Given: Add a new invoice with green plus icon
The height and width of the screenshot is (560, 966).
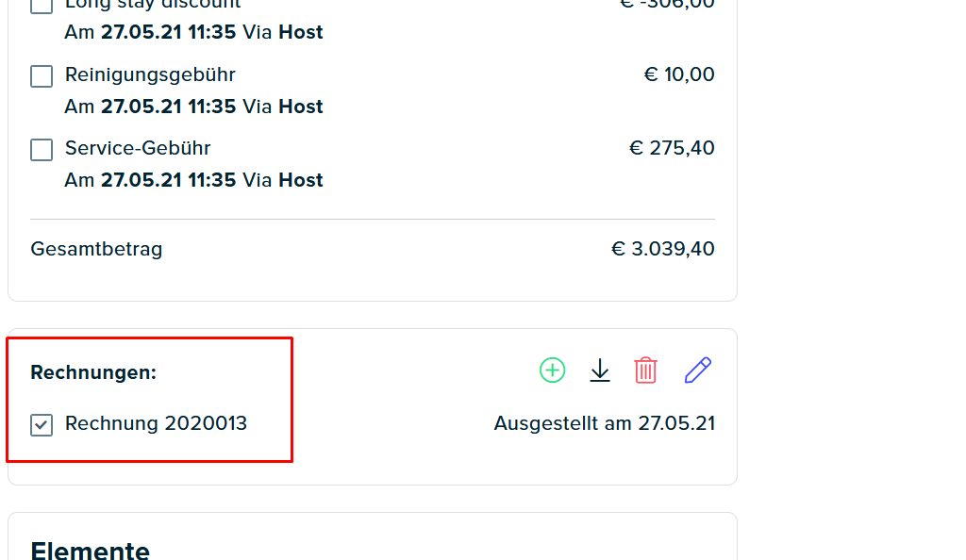Looking at the screenshot, I should (552, 370).
